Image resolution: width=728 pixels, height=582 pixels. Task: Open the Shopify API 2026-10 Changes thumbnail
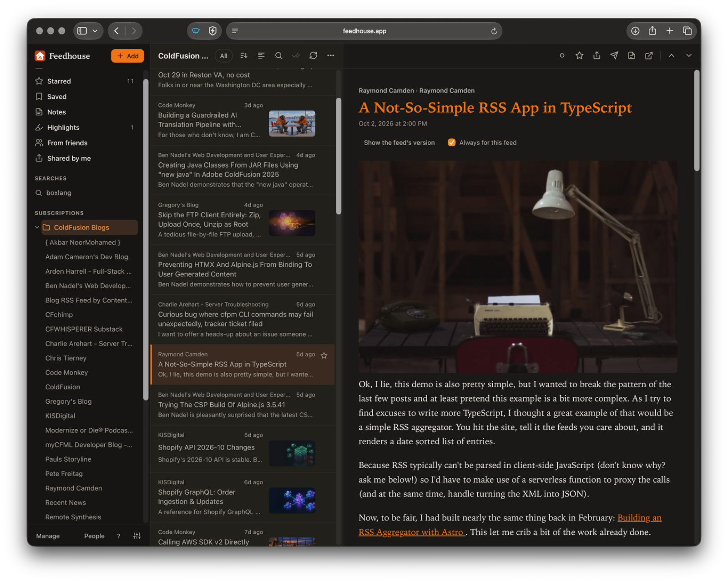[292, 453]
